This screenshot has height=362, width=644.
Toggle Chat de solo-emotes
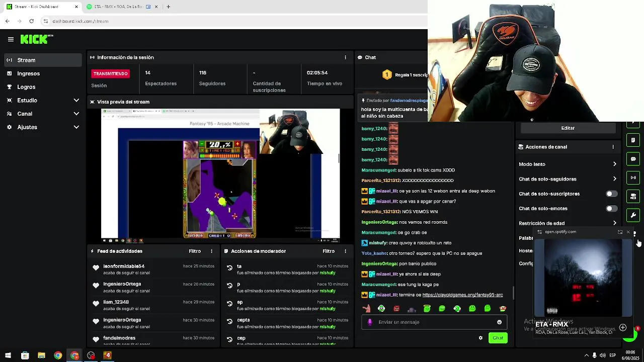[611, 208]
